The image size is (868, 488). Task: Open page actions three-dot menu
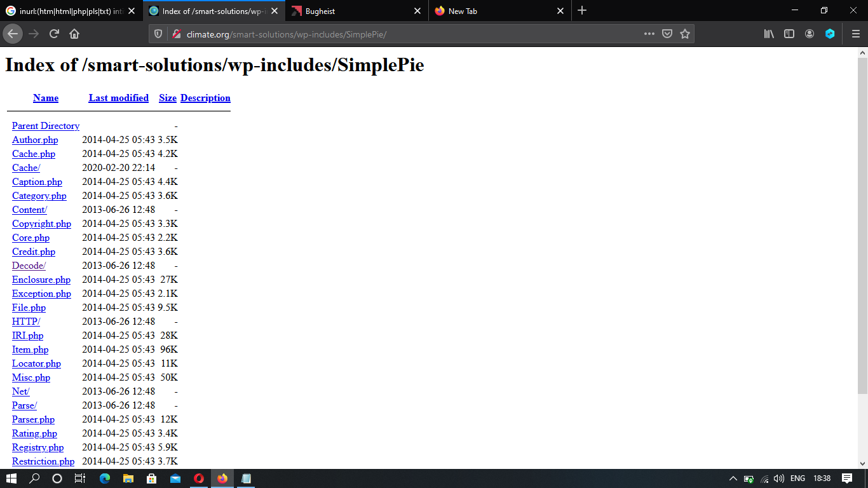coord(649,34)
